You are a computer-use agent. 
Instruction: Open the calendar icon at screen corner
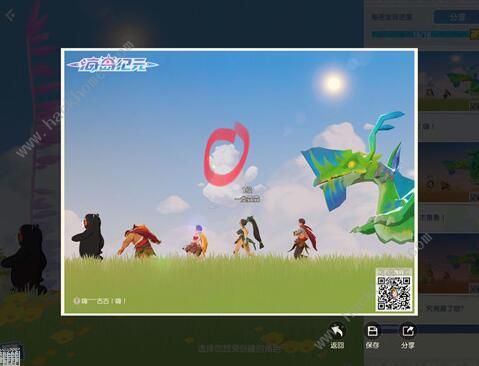click(11, 355)
